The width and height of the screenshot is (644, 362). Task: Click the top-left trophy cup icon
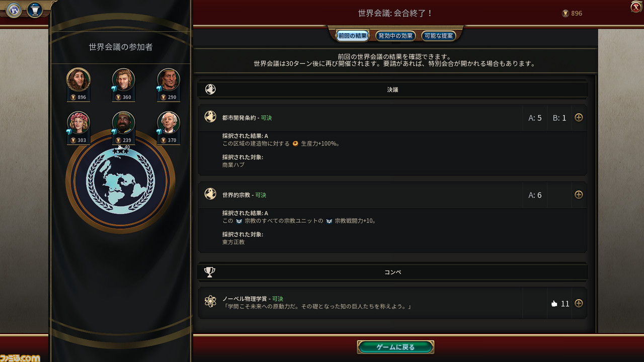(x=34, y=10)
